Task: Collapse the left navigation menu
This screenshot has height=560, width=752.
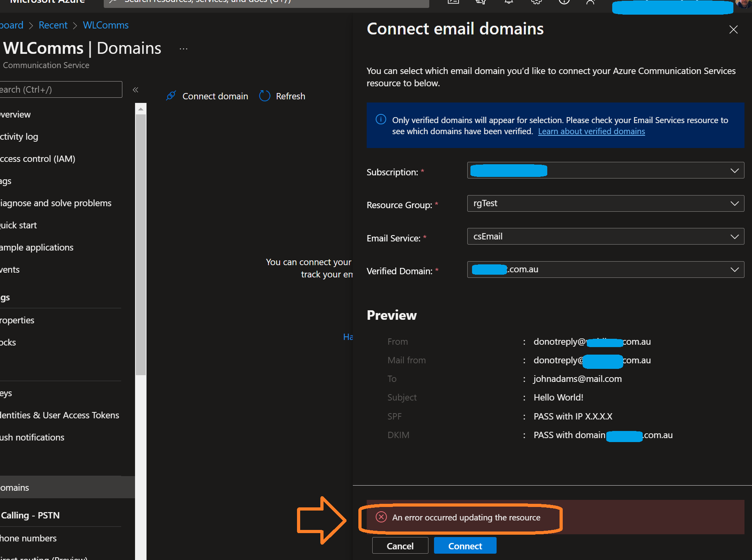Action: pyautogui.click(x=135, y=90)
